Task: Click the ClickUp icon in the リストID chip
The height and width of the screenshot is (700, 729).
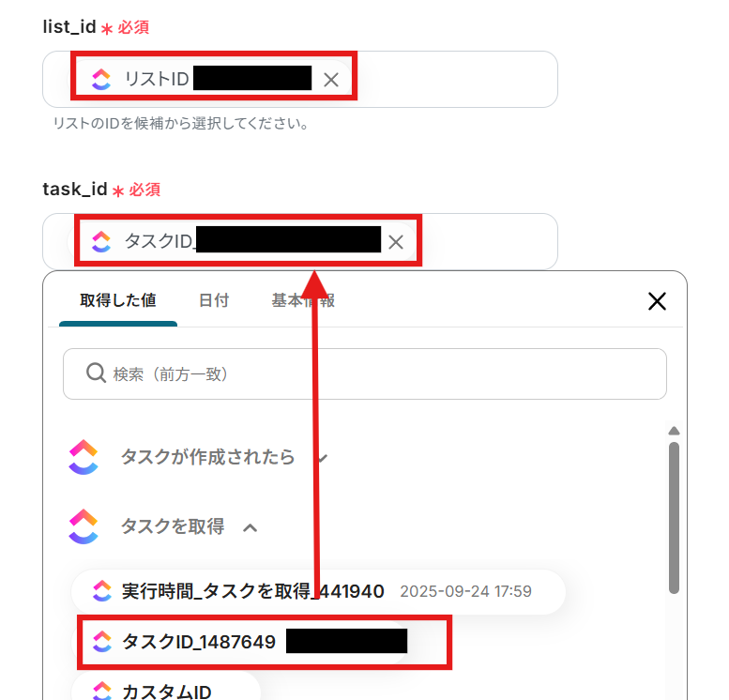Action: [101, 79]
